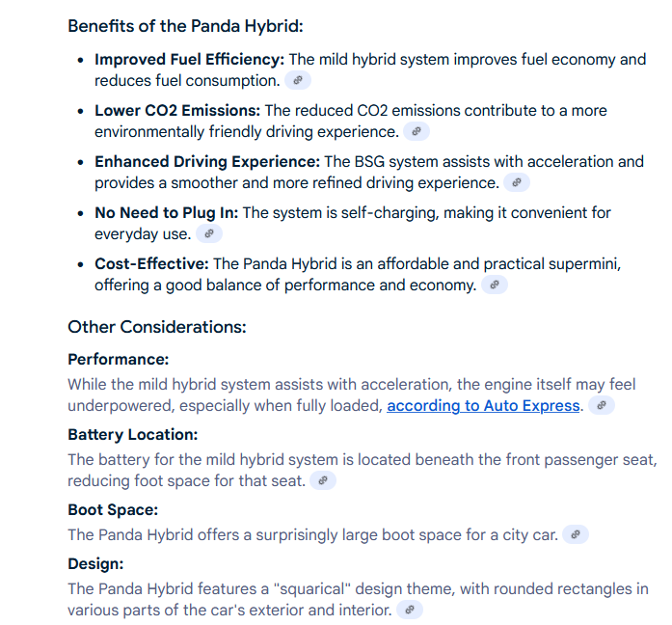The width and height of the screenshot is (672, 625).
Task: Click the 'Battery Location:' subheading
Action: tap(132, 435)
